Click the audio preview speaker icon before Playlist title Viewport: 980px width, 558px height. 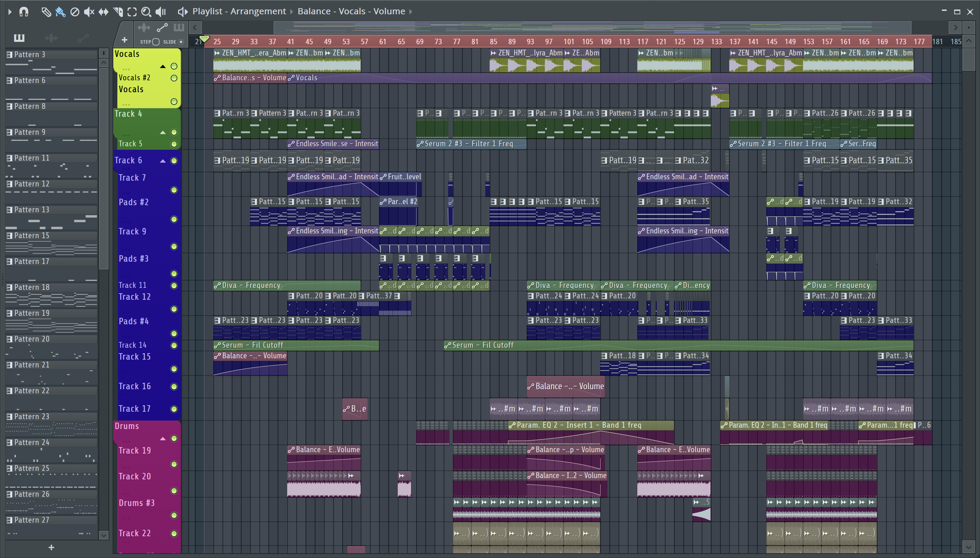coord(182,12)
